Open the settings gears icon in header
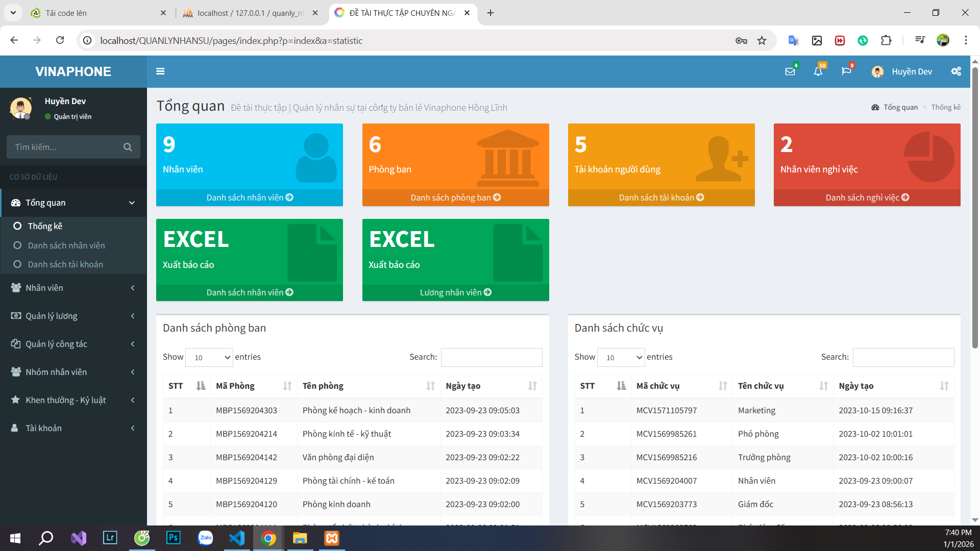This screenshot has width=980, height=551. [x=956, y=71]
